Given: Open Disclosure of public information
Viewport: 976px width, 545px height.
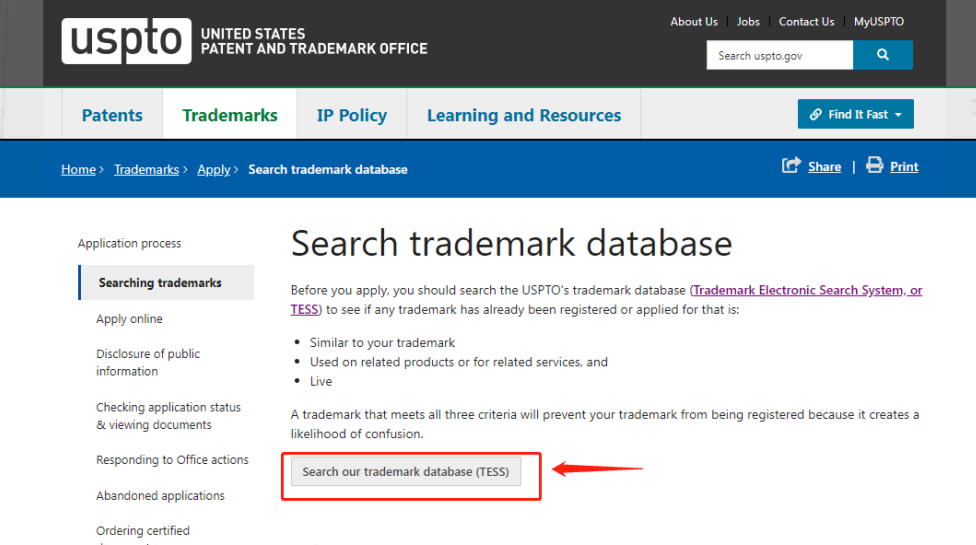Looking at the screenshot, I should point(148,362).
